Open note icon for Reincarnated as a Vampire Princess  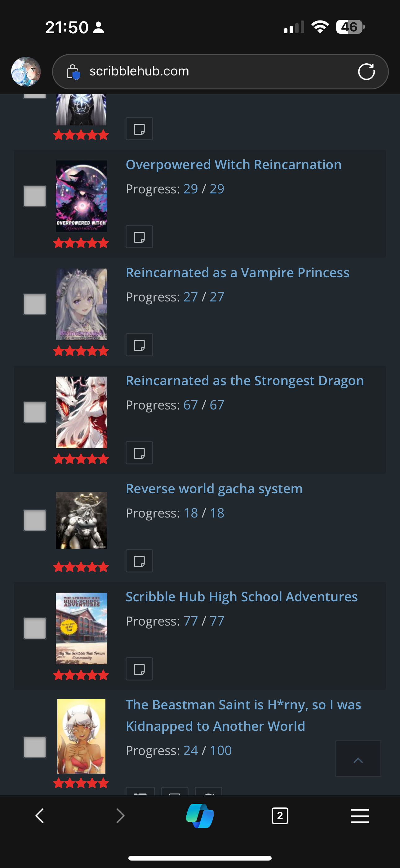coord(139,345)
